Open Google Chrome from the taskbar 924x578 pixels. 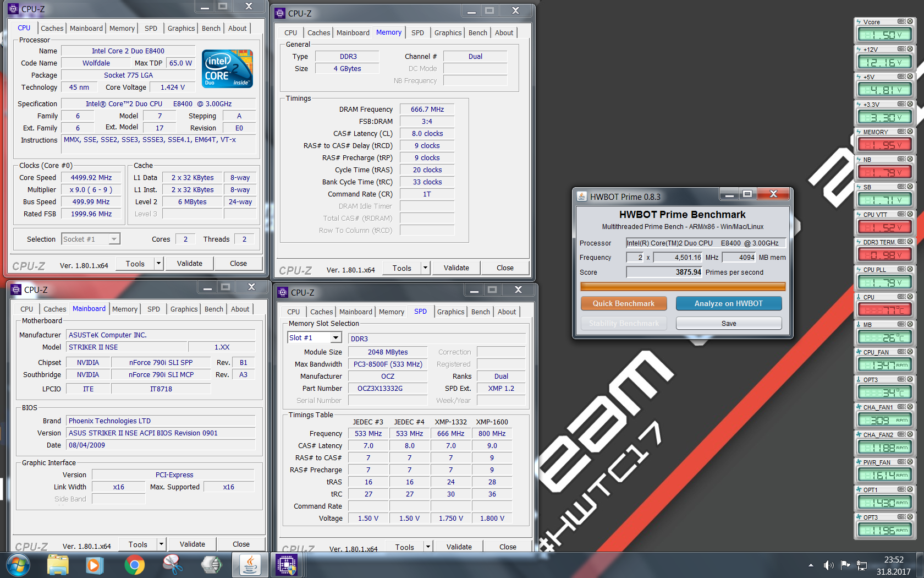pos(134,565)
